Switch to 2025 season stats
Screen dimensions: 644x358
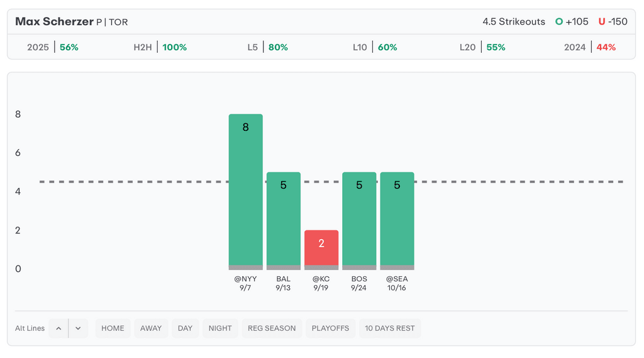(x=53, y=47)
